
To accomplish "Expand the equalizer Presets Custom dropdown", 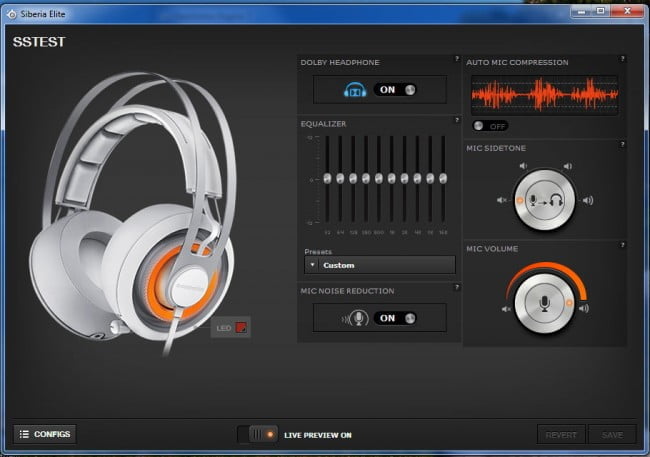I will 380,265.
